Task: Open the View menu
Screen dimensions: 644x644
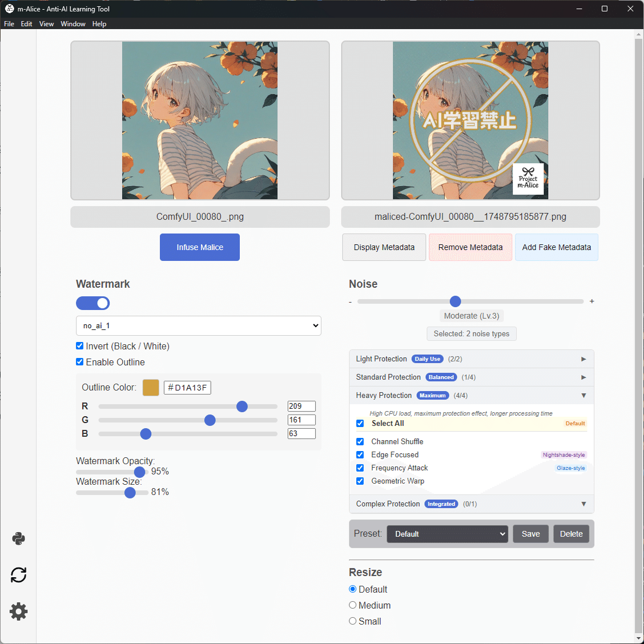Action: [46, 24]
